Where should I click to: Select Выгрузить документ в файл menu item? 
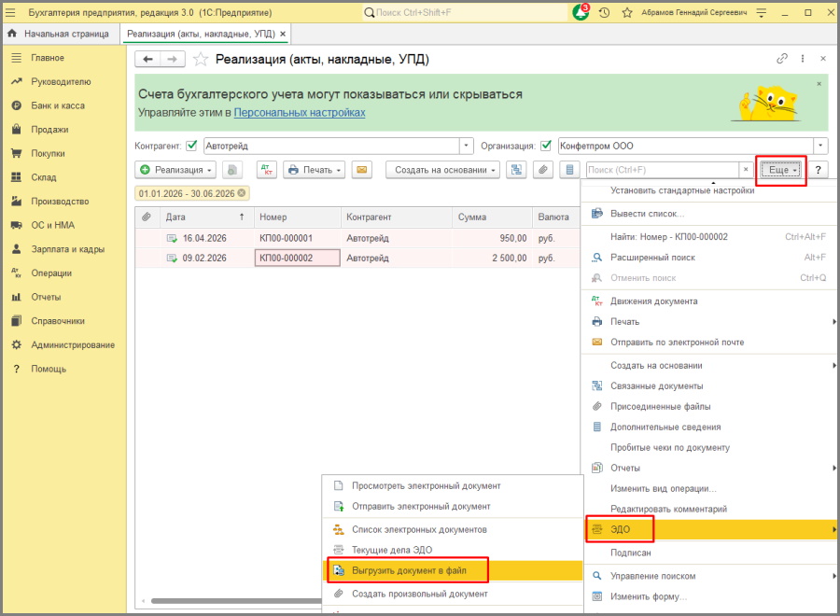point(409,570)
